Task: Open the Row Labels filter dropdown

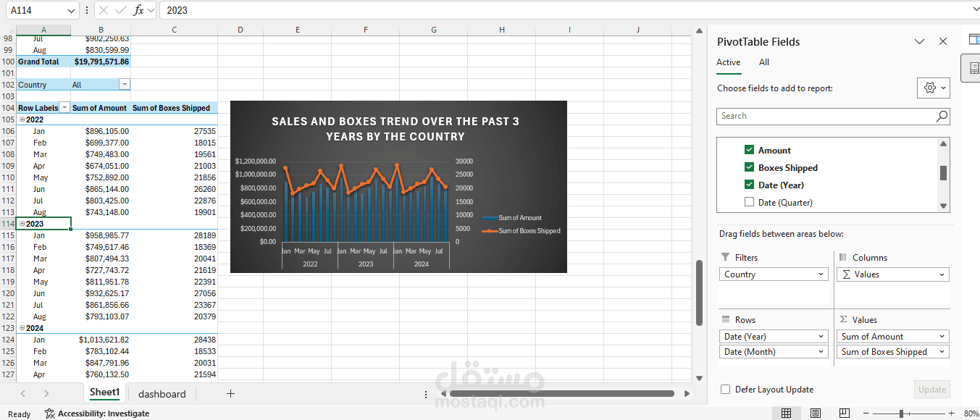Action: [64, 108]
